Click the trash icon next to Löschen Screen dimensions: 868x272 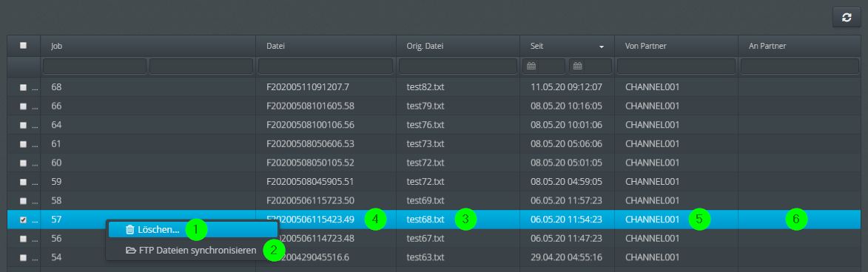point(130,229)
